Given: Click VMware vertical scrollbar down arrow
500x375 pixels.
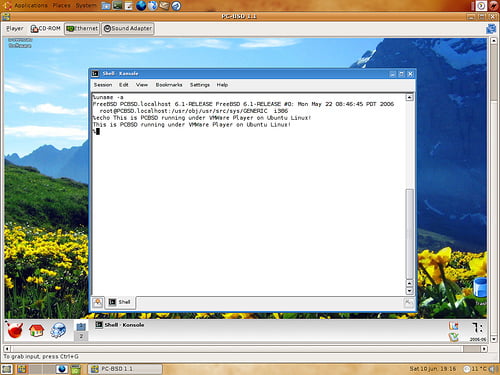Looking at the screenshot, I should pyautogui.click(x=494, y=339).
